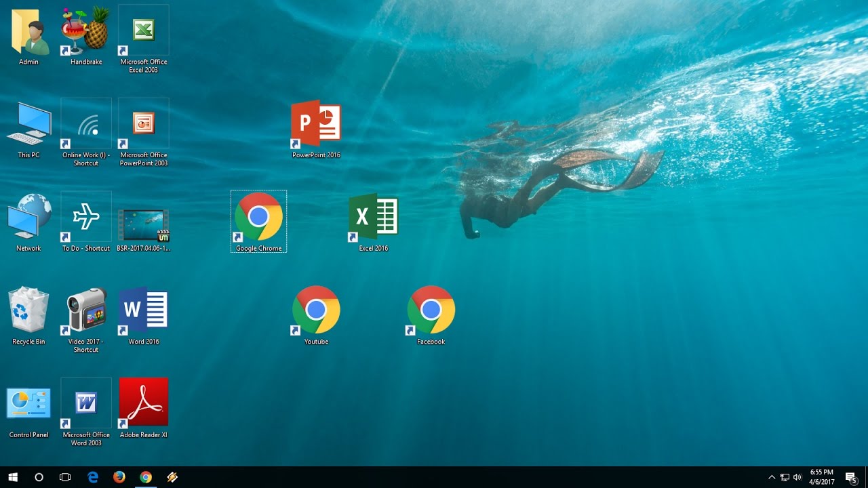This screenshot has width=868, height=488.
Task: Select the Excel 2016 desktop icon
Action: pyautogui.click(x=374, y=222)
